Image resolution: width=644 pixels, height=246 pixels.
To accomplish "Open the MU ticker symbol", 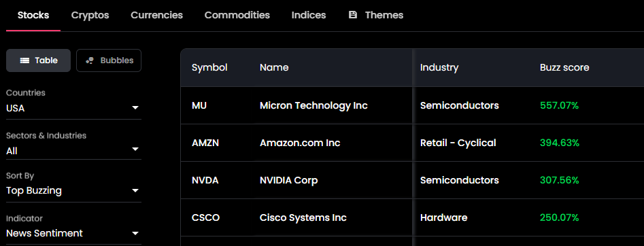I will pyautogui.click(x=199, y=105).
